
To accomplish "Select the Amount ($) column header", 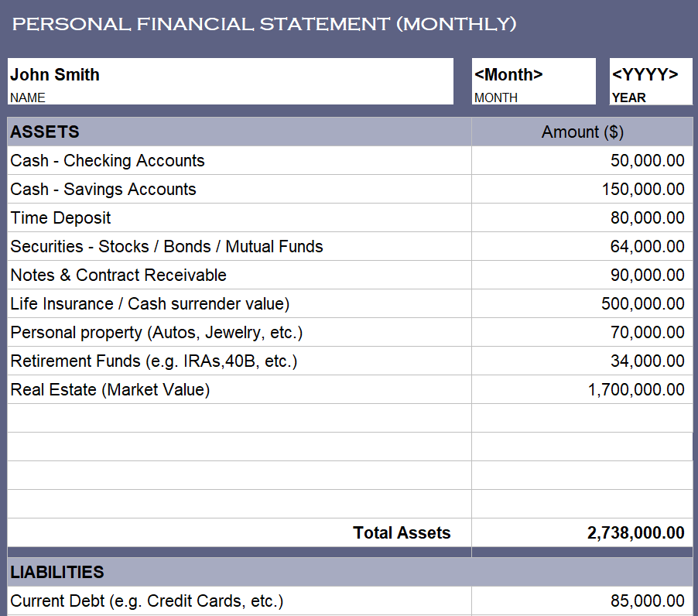I will pyautogui.click(x=582, y=132).
